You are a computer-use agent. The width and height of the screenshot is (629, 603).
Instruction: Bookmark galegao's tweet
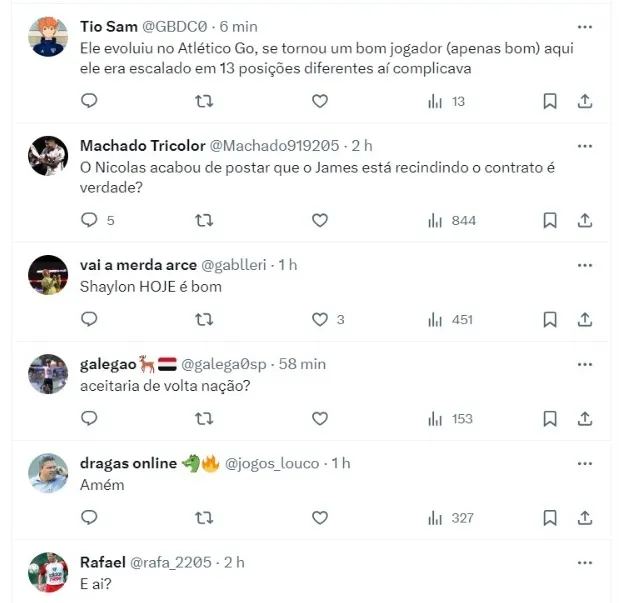coord(550,418)
